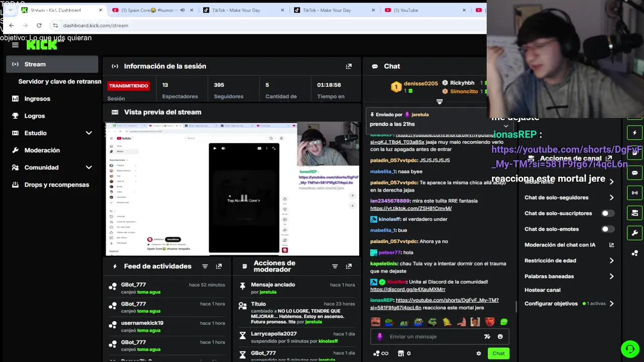Collapse the pinned chat header chevron
The width and height of the screenshot is (644, 362).
439,102
